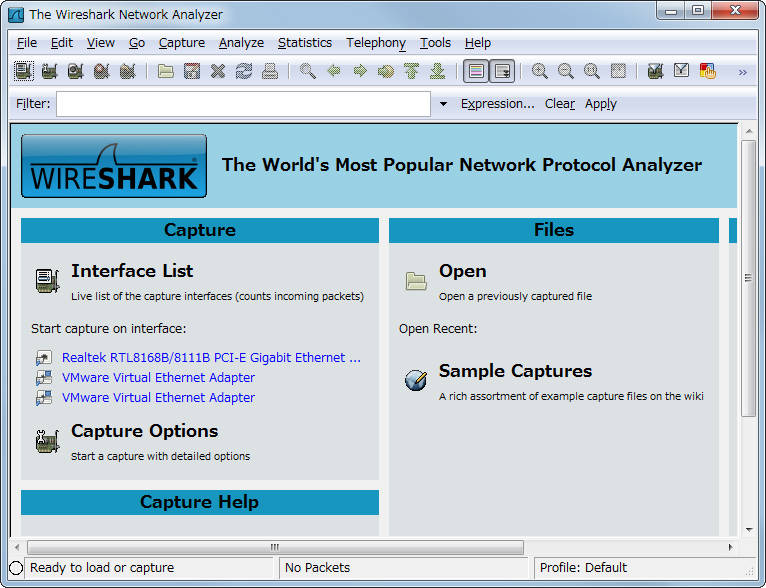Toggle auto scroll in live capture
The width and height of the screenshot is (766, 588).
[x=502, y=71]
